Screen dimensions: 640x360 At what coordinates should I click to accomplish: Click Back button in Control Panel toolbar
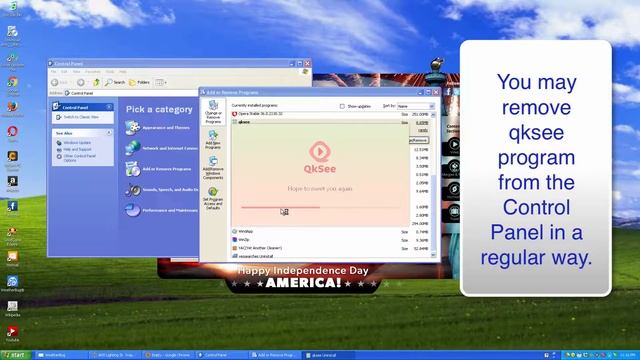tap(60, 82)
